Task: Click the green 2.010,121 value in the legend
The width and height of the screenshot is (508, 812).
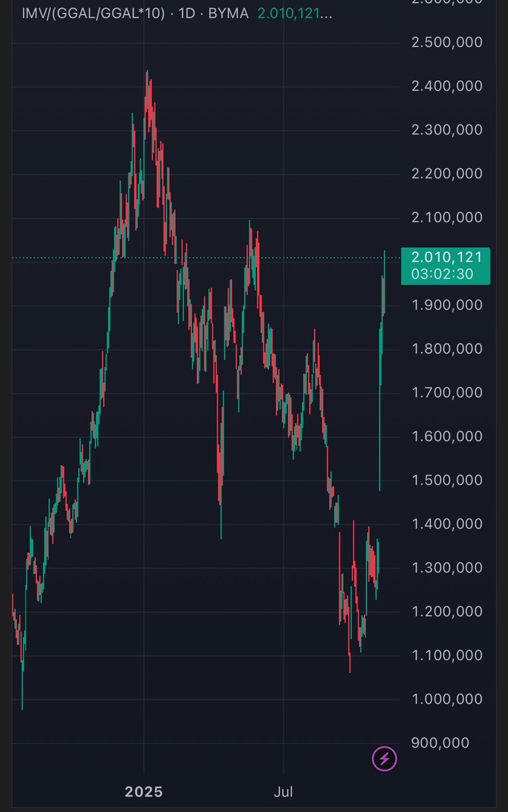Action: click(295, 13)
